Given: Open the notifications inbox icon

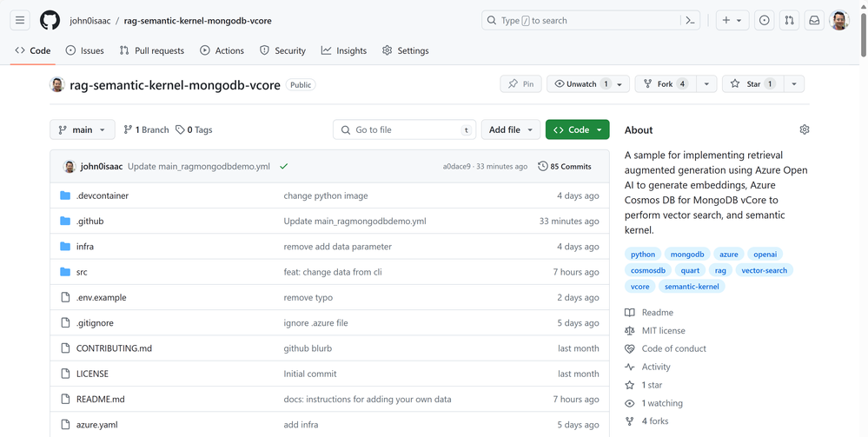Looking at the screenshot, I should (814, 21).
